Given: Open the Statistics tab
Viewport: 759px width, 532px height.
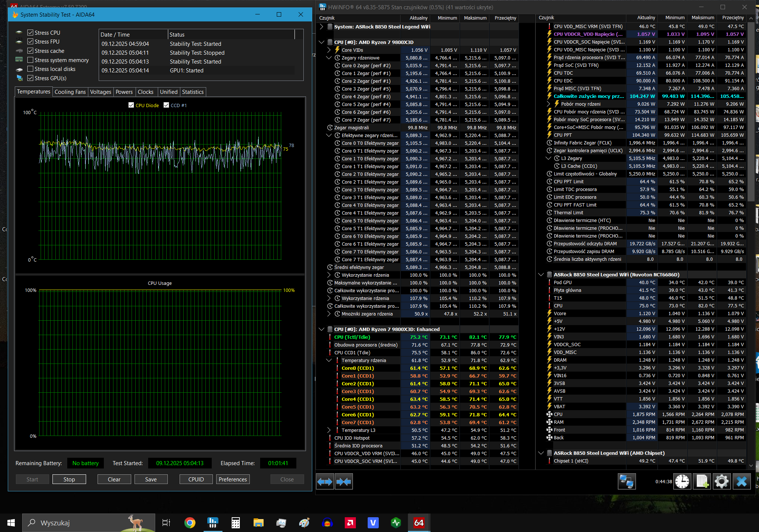Looking at the screenshot, I should pos(193,92).
